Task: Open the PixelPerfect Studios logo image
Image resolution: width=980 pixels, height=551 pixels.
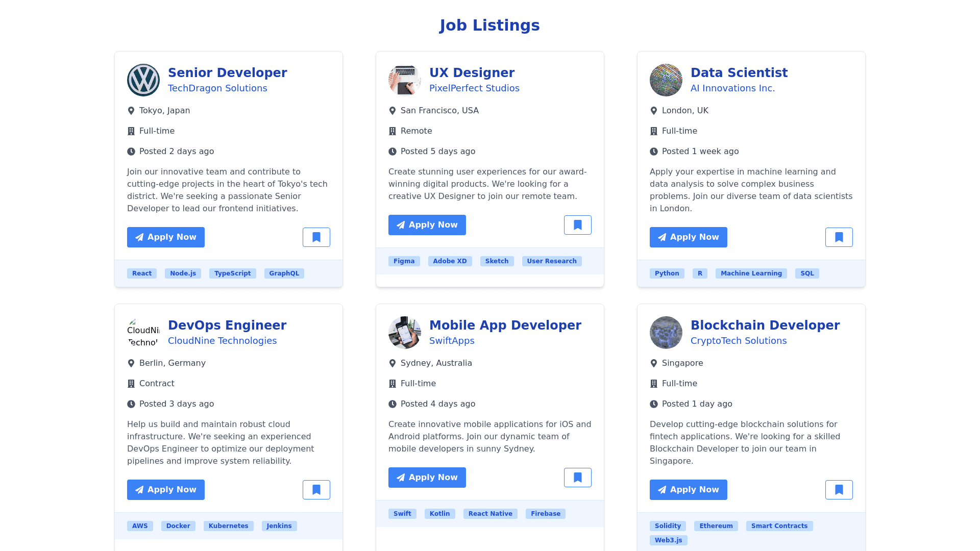Action: pos(405,80)
